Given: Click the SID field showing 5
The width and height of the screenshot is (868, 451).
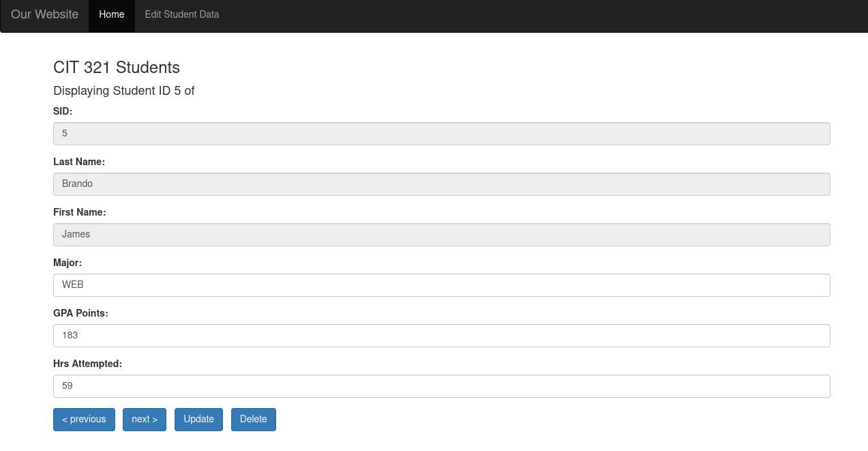Looking at the screenshot, I should coord(442,134).
